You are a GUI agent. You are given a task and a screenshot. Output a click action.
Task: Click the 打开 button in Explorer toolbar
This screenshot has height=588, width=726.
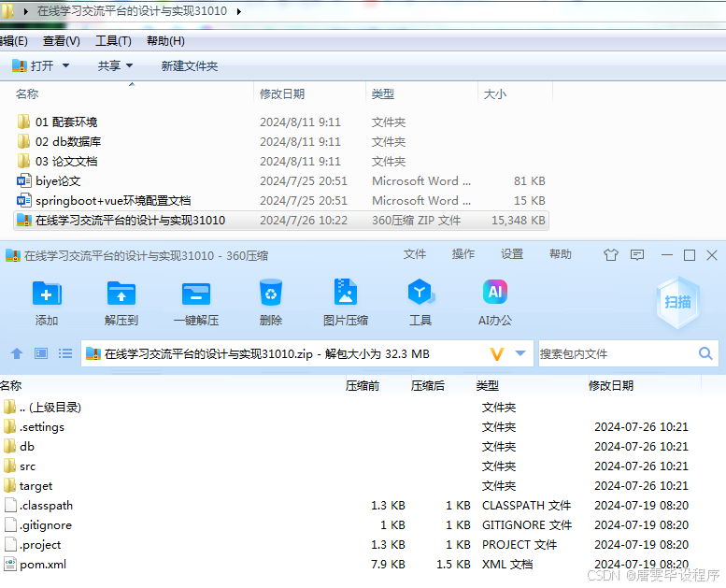click(x=33, y=65)
